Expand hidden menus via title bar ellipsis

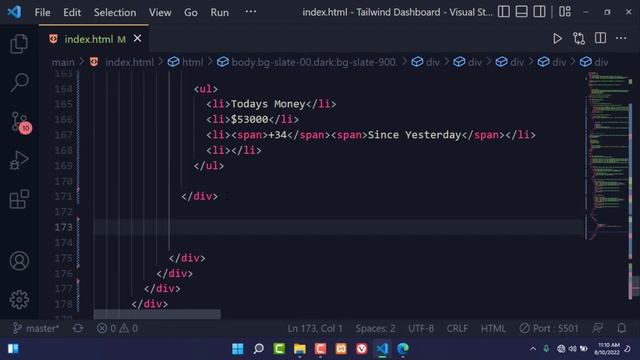(251, 12)
